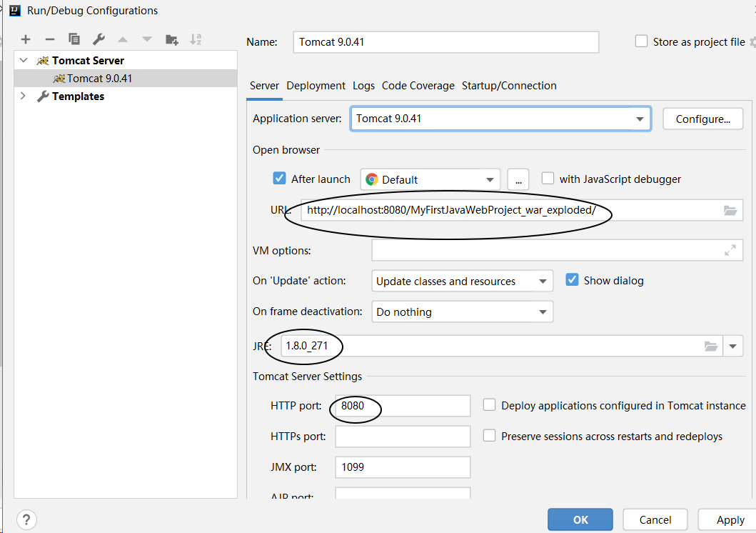Open the On 'Update' action dropdown
756x533 pixels.
tap(462, 281)
